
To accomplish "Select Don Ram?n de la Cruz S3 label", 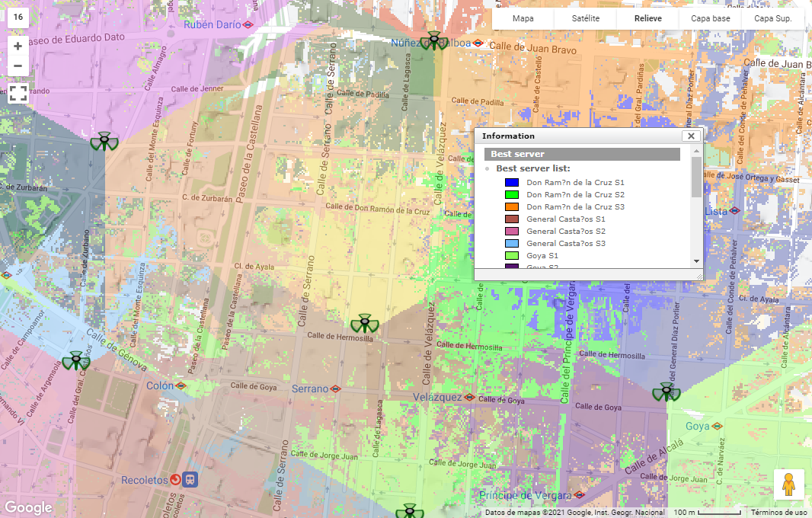I will 575,206.
